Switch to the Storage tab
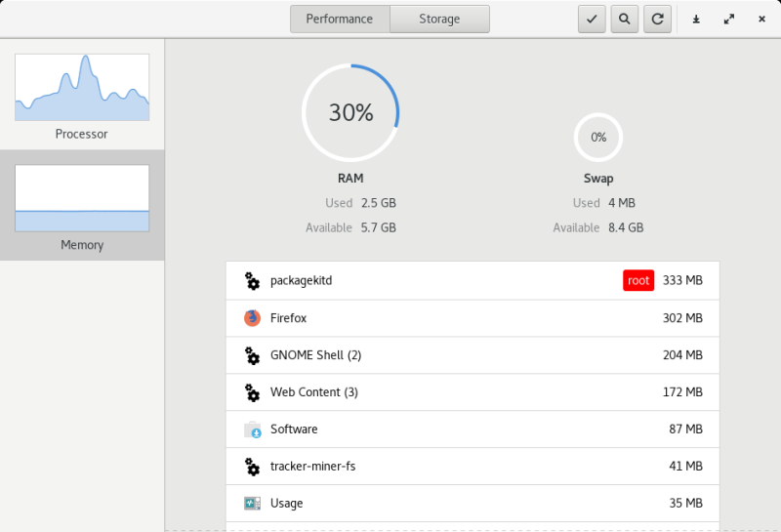This screenshot has width=781, height=532. 439,19
